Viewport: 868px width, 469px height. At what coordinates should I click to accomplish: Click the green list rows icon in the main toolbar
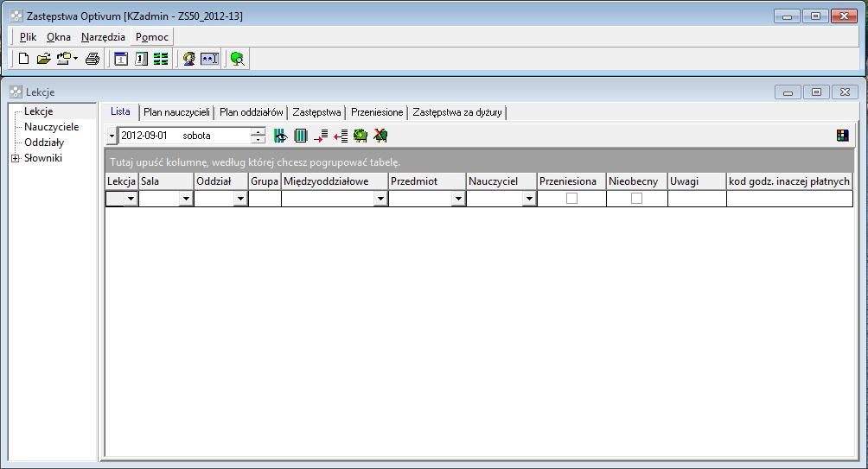161,59
